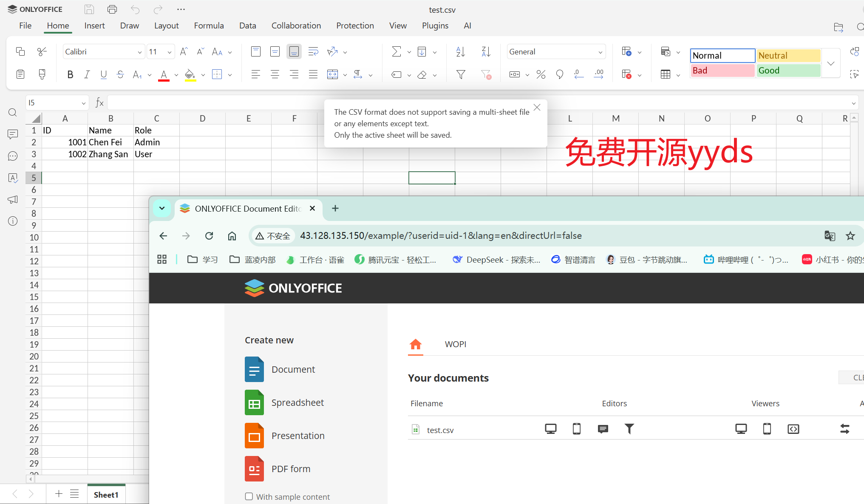Click the formula bar input field
864x504 pixels.
(478, 103)
